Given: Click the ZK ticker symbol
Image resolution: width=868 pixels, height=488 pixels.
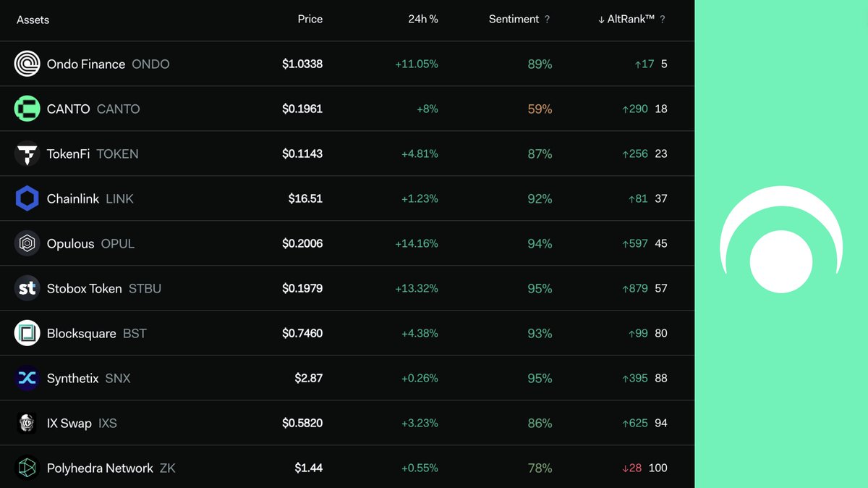Looking at the screenshot, I should click(168, 468).
